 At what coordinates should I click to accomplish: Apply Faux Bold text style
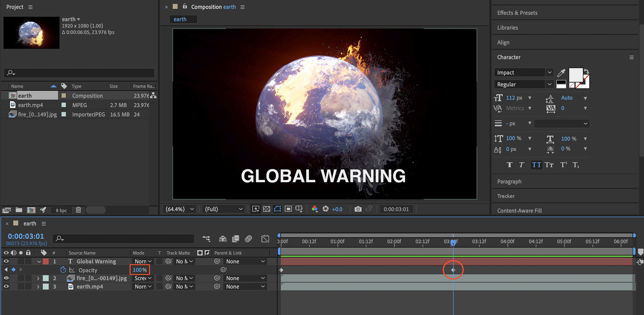point(509,165)
